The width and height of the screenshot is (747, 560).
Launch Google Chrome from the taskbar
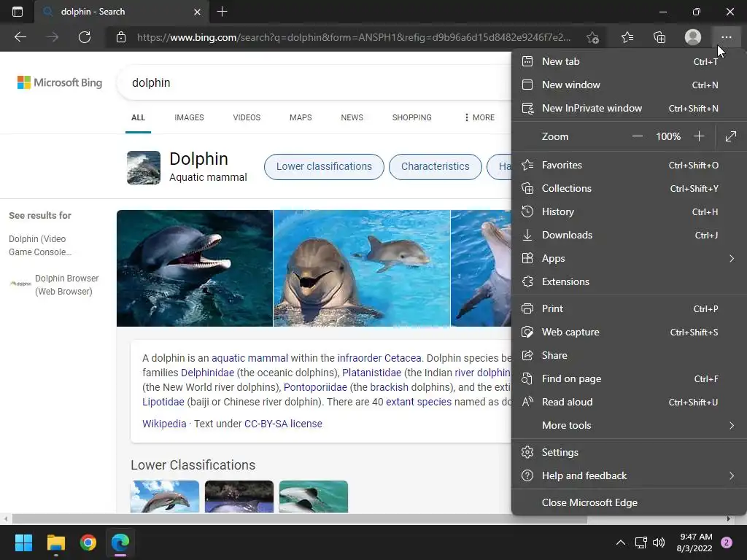point(88,542)
